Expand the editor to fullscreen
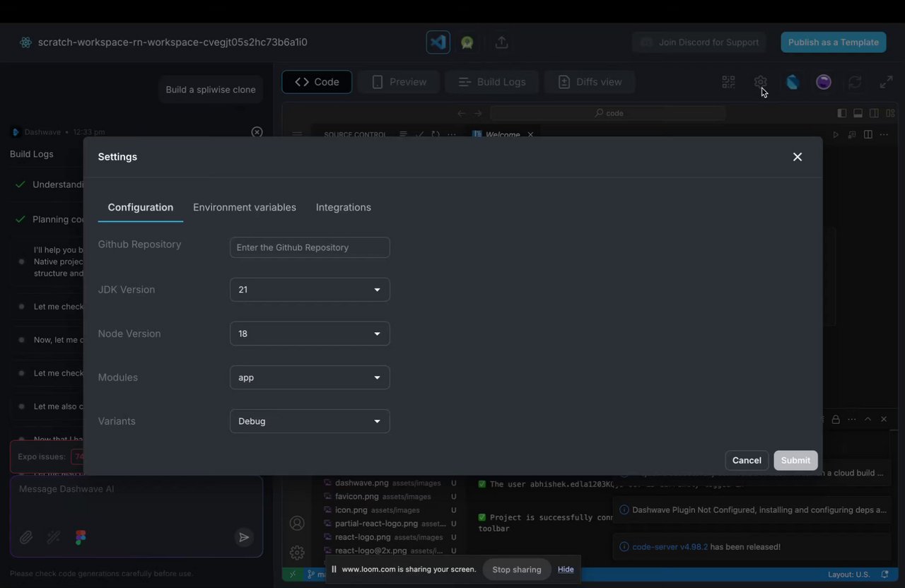Image resolution: width=905 pixels, height=588 pixels. pyautogui.click(x=886, y=82)
